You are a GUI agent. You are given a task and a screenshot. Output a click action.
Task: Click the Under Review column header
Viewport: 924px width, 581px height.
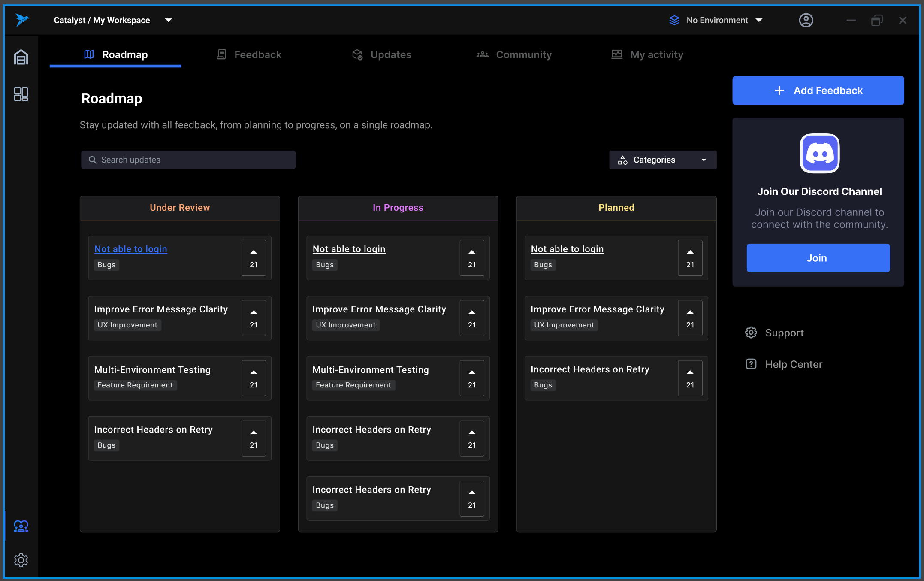click(180, 208)
